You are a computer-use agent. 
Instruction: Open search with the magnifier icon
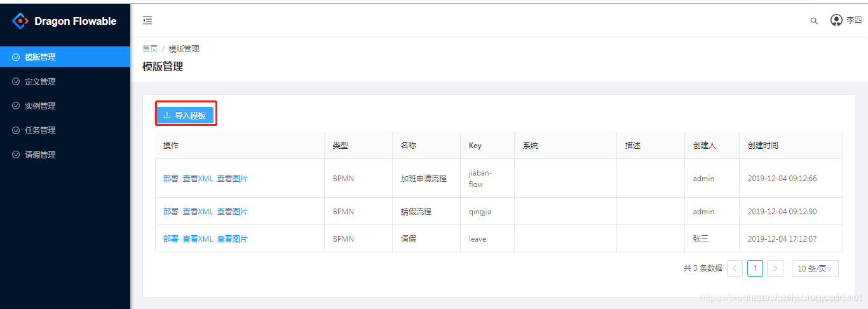tap(814, 21)
